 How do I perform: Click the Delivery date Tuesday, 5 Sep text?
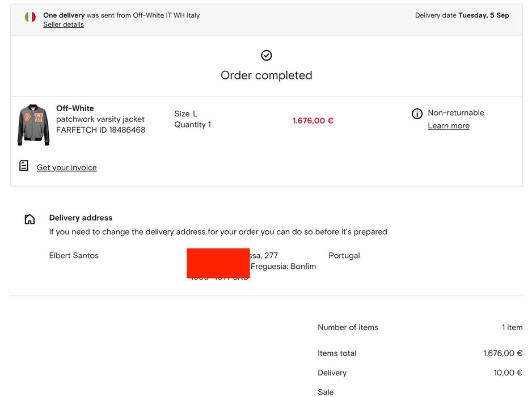coord(462,15)
